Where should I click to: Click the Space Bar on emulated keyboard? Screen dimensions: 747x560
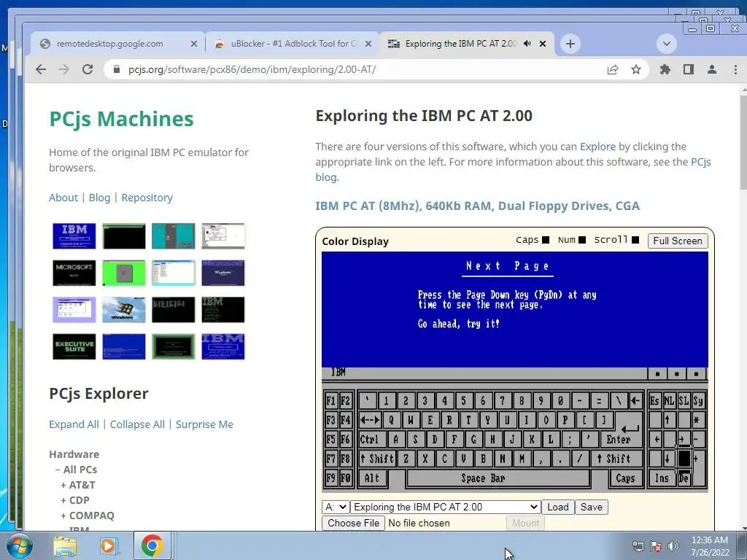(x=498, y=478)
